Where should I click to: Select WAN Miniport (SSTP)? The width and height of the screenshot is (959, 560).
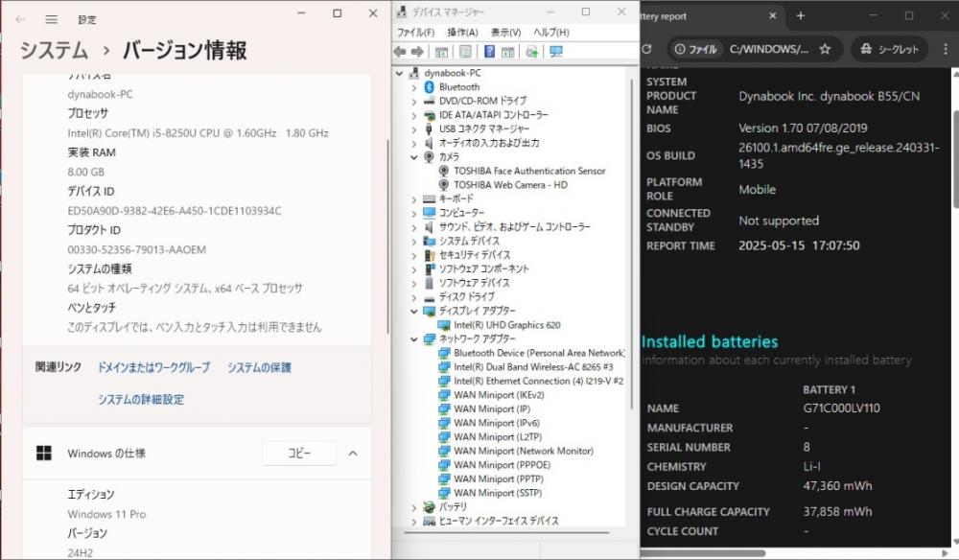tap(498, 493)
